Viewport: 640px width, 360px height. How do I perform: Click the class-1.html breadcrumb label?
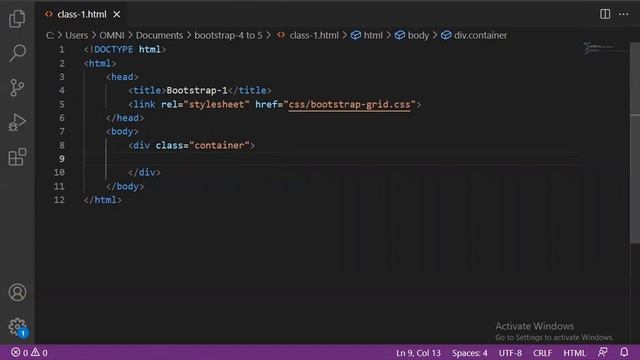coord(314,36)
